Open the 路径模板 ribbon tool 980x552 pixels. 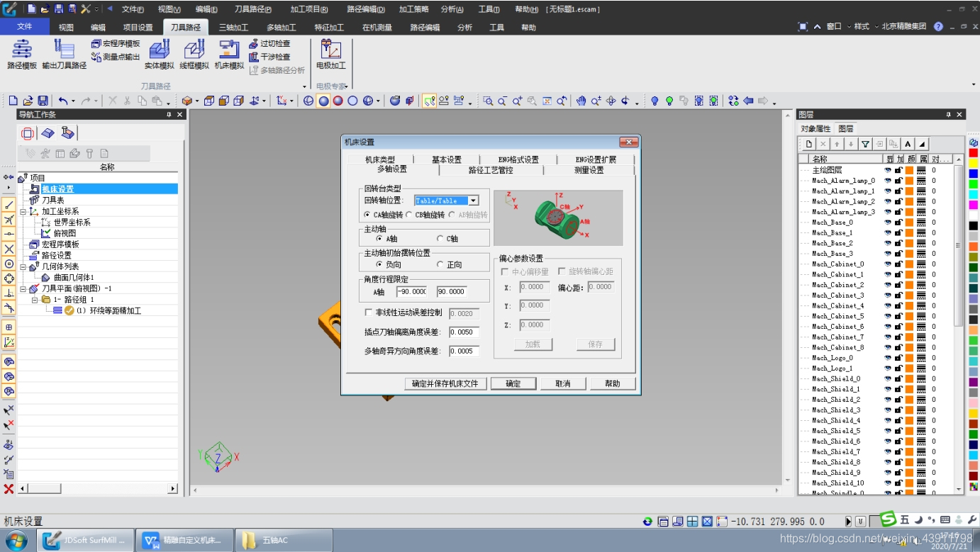(22, 55)
